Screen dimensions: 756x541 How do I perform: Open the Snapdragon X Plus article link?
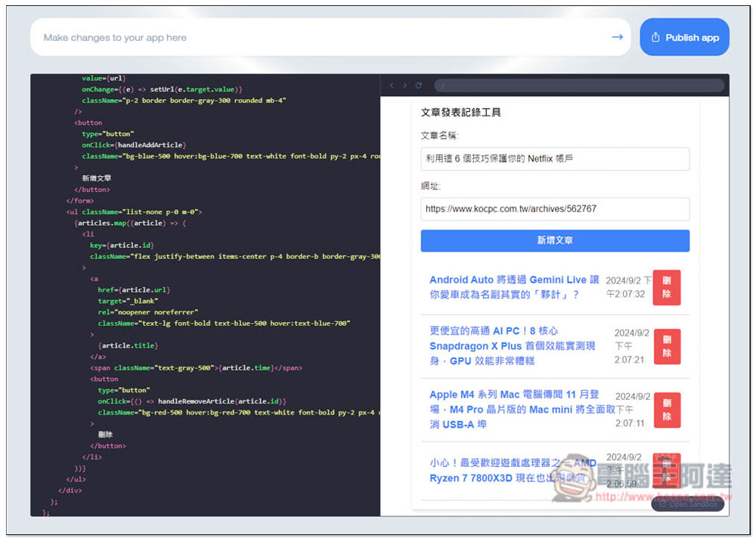click(512, 346)
